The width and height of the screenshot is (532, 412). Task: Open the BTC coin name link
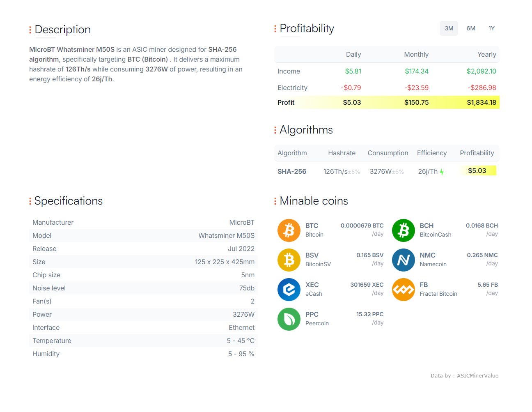pos(312,226)
